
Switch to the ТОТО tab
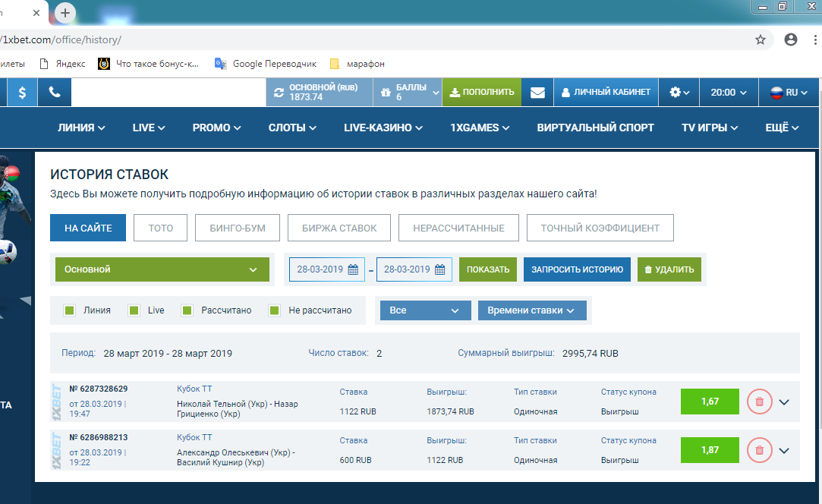point(160,228)
